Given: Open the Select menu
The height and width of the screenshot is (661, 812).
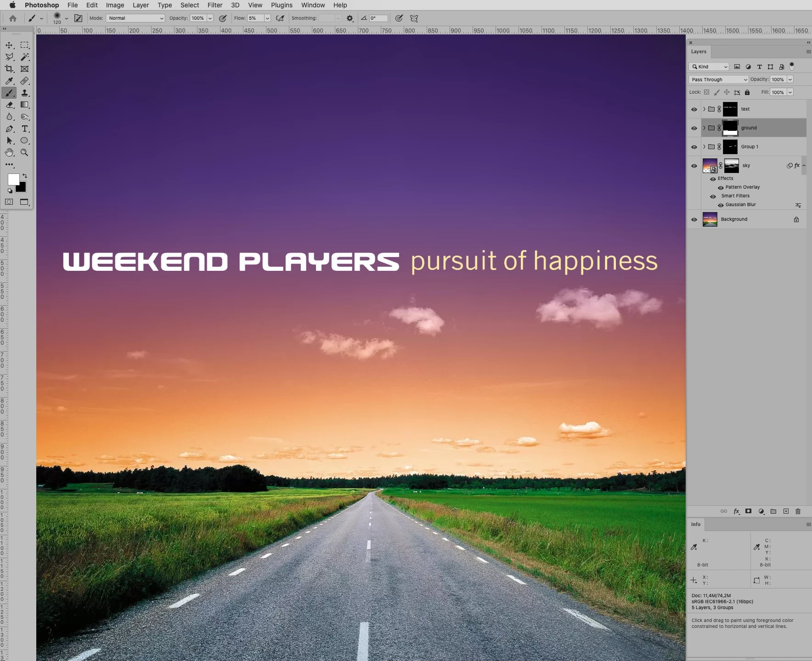Looking at the screenshot, I should coord(190,5).
